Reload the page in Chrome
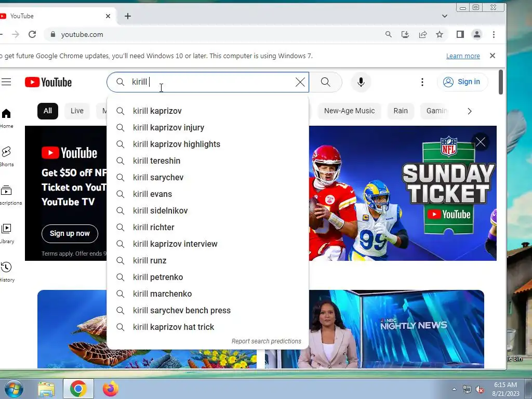Image resolution: width=532 pixels, height=399 pixels. pos(32,34)
